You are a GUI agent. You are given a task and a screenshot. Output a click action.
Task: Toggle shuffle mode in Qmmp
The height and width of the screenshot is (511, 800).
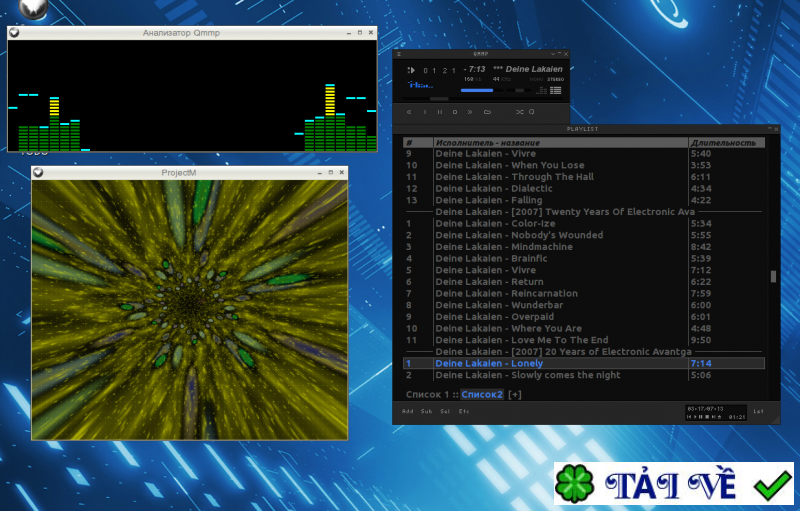(519, 112)
